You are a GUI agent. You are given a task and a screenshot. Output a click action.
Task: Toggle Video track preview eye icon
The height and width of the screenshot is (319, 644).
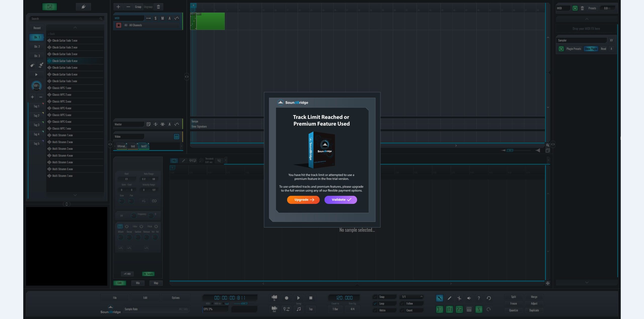click(177, 137)
